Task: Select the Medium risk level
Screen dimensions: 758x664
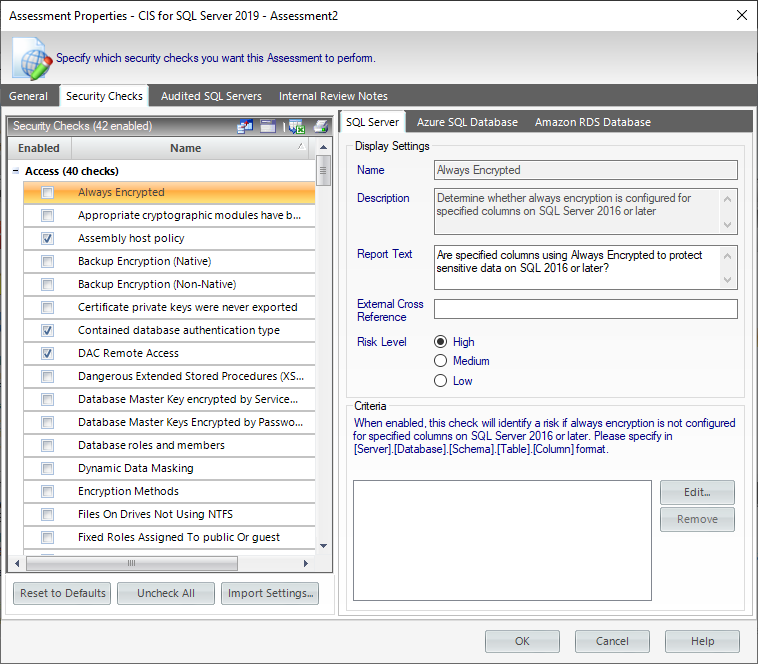Action: click(440, 361)
